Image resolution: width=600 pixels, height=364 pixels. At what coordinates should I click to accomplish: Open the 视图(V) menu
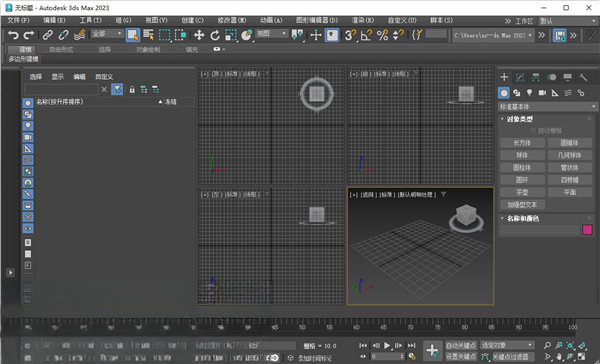pos(156,20)
